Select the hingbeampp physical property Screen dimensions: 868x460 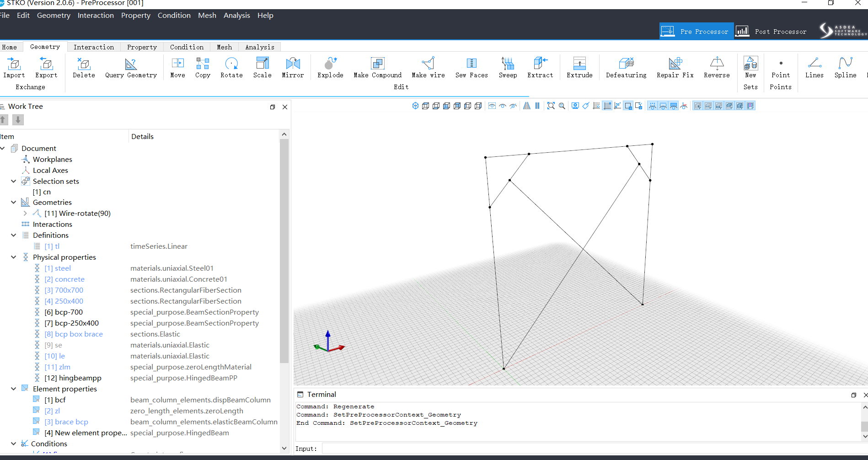click(x=73, y=378)
